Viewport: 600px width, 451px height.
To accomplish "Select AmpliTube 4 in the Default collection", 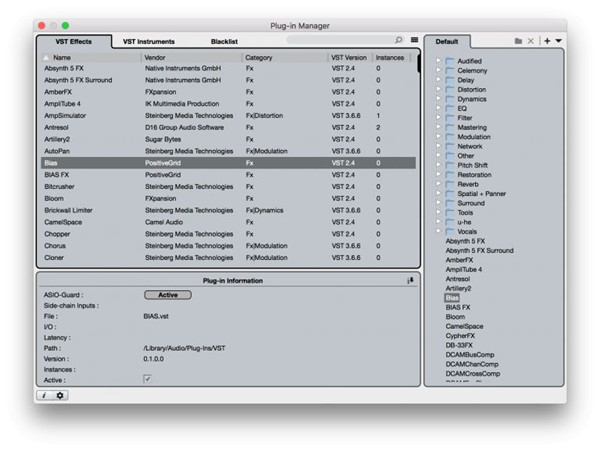I will point(464,269).
